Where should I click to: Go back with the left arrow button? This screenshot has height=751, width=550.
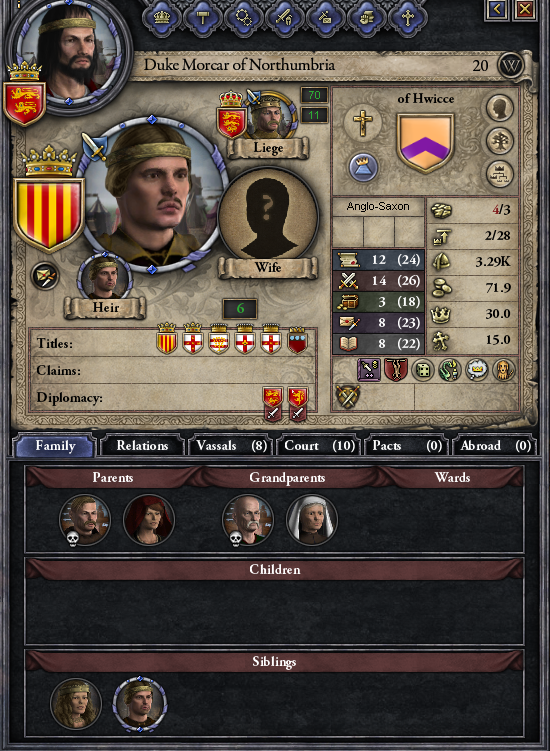point(497,9)
